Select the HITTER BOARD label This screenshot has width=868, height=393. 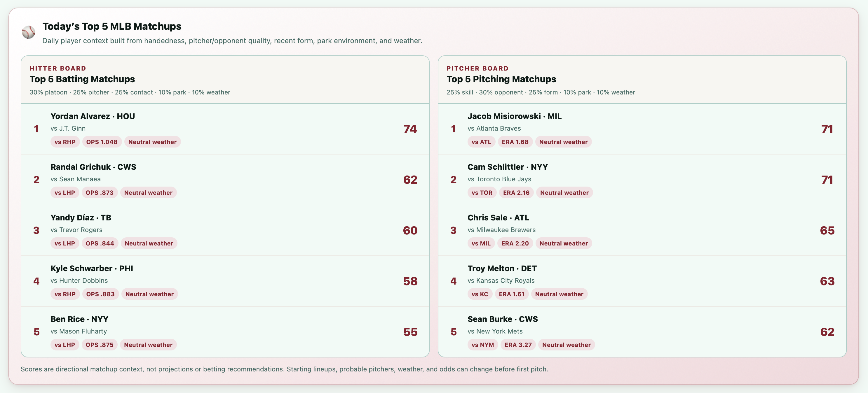(58, 68)
